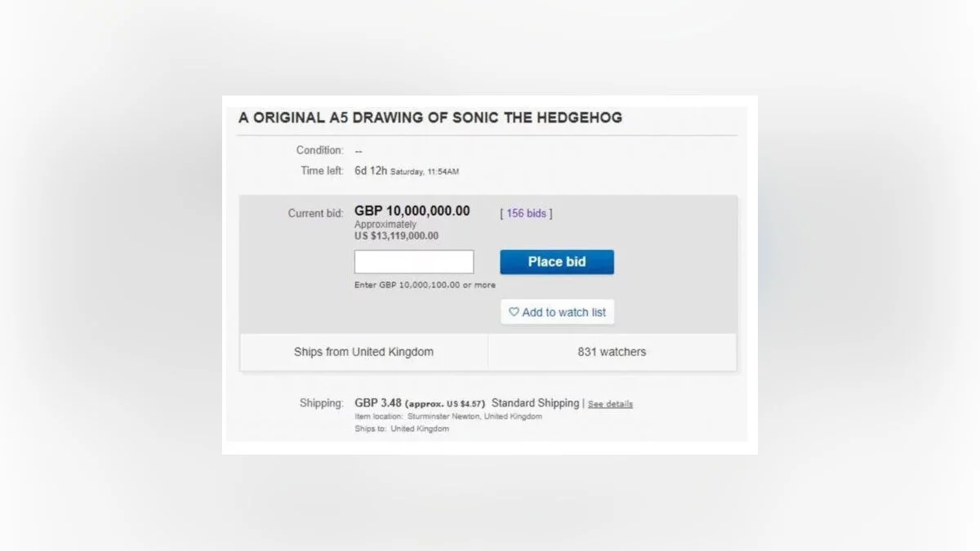Click the Enter GBP 10,000,100.00 or more hint
This screenshot has height=551, width=980.
[425, 285]
